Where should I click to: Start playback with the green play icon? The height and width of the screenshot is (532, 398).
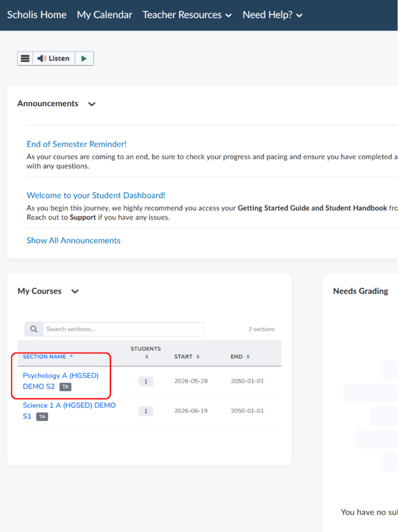pos(84,58)
